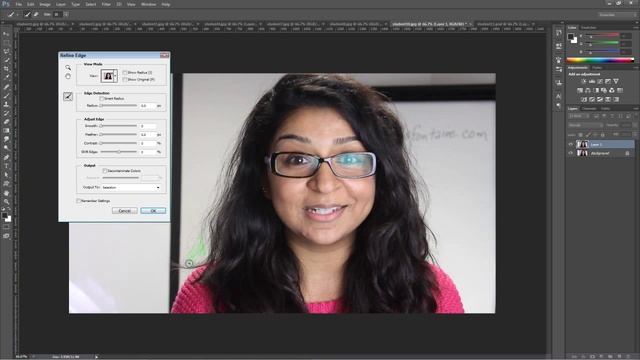Image resolution: width=640 pixels, height=360 pixels.
Task: Open the Color panel flyout menu
Action: 636,28
